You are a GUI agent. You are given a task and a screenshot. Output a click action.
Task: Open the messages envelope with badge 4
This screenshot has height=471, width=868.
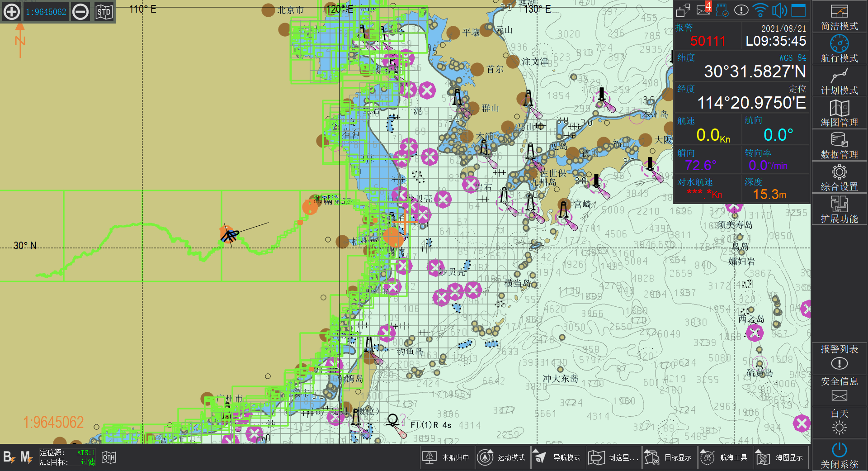point(704,9)
